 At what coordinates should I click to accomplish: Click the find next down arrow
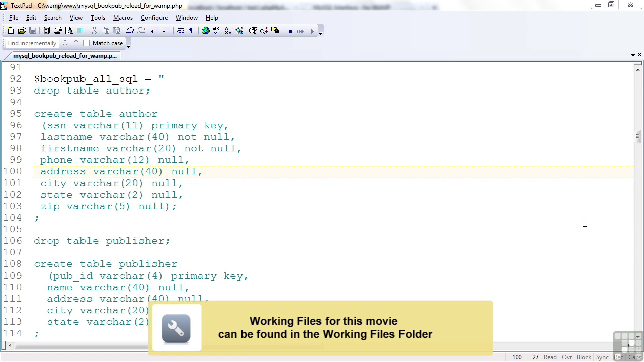65,43
